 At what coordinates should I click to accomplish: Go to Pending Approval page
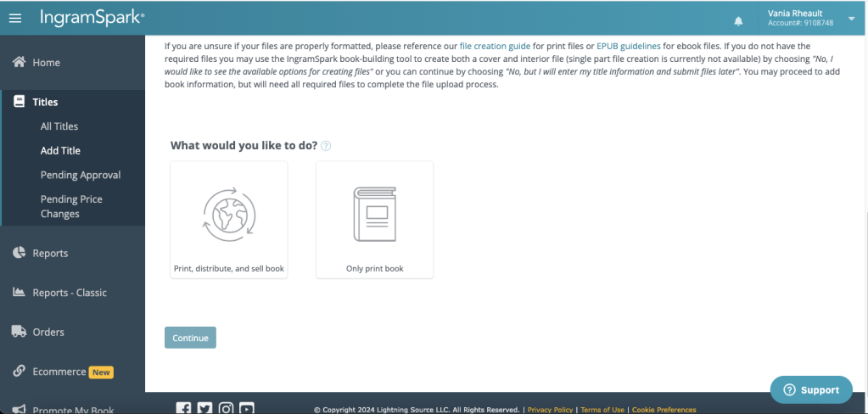[x=81, y=175]
